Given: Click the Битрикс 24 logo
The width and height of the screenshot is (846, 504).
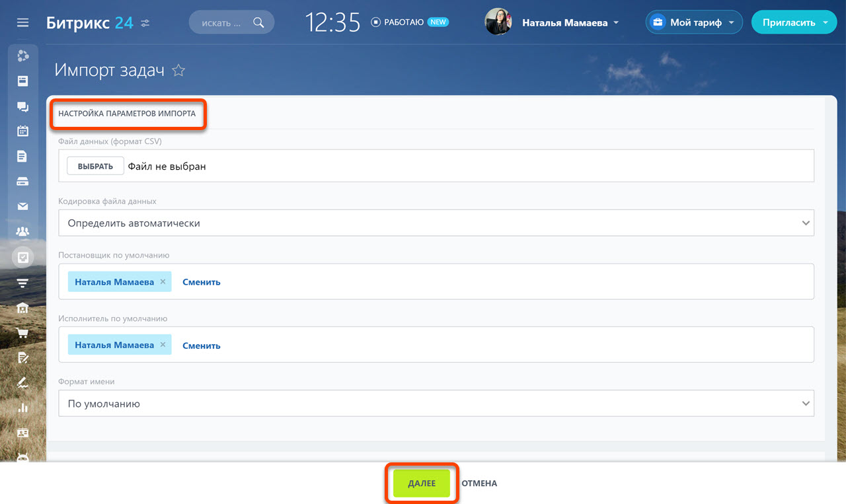Looking at the screenshot, I should [x=90, y=22].
